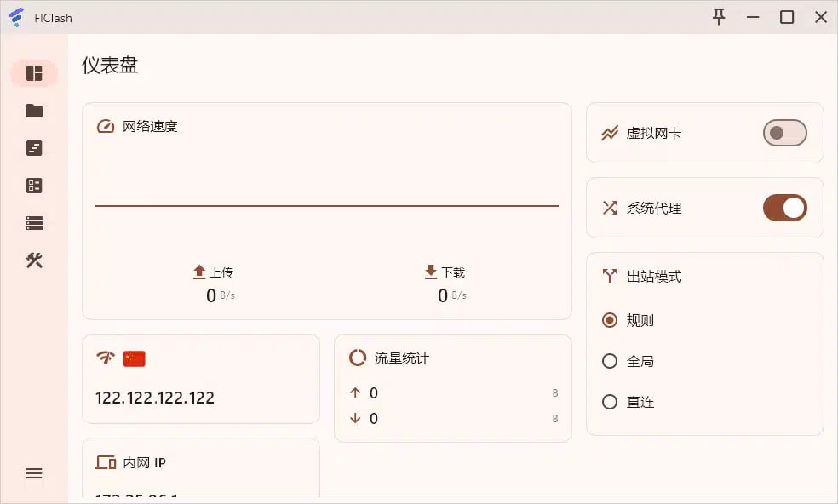Open the Resources icon in sidebar
Screen dimensions: 838x504
[x=34, y=223]
